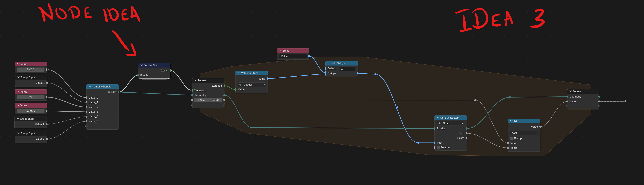
Task: Collapse the Group Input node with Value 3
Action: click(18, 133)
